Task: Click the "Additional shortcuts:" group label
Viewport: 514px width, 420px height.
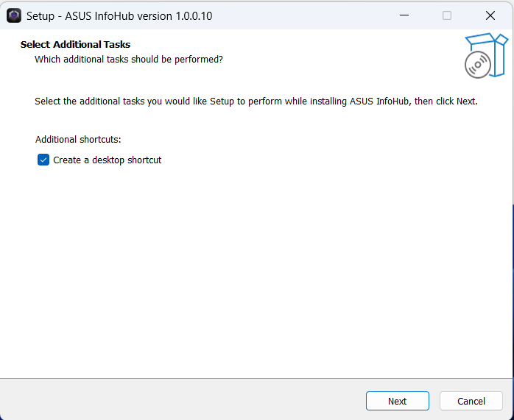Action: pos(78,140)
